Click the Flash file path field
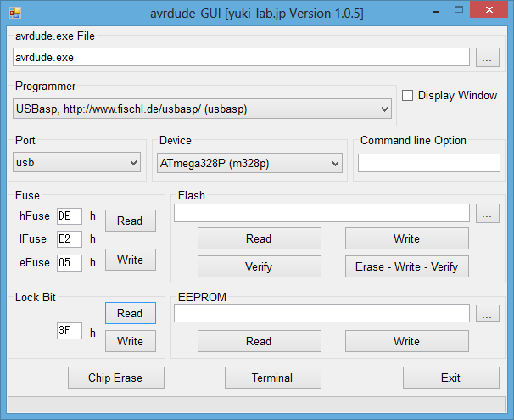This screenshot has height=420, width=514. 321,214
